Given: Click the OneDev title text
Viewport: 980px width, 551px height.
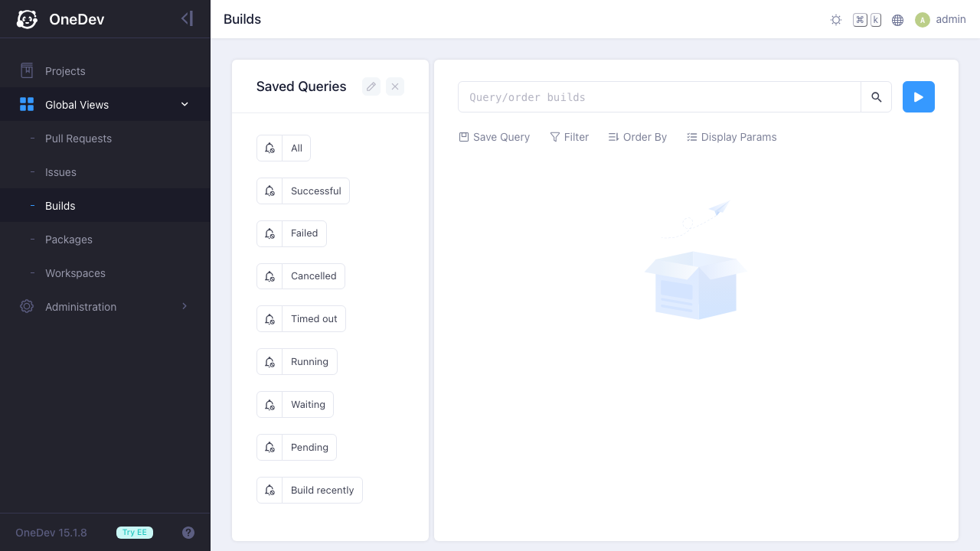Looking at the screenshot, I should 77,20.
